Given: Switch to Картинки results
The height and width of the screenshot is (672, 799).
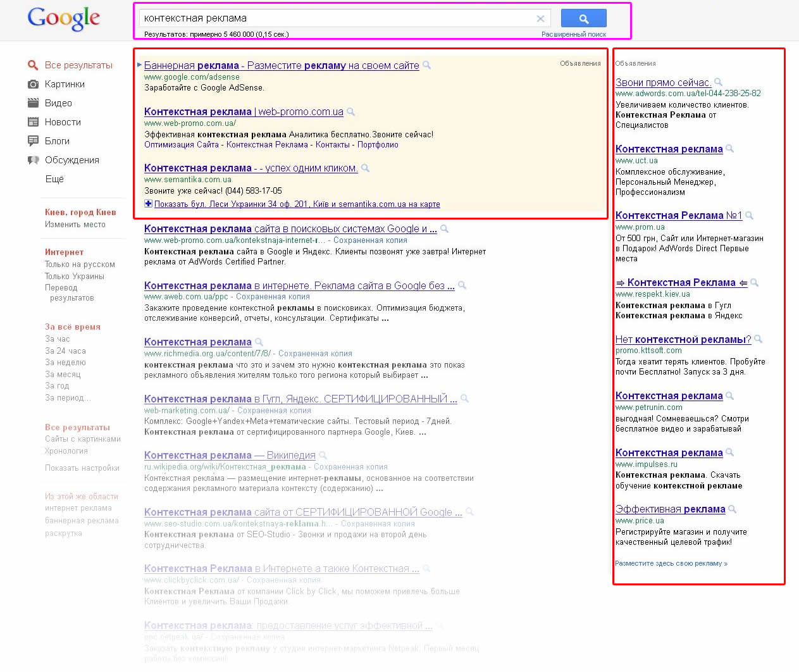Looking at the screenshot, I should click(65, 84).
